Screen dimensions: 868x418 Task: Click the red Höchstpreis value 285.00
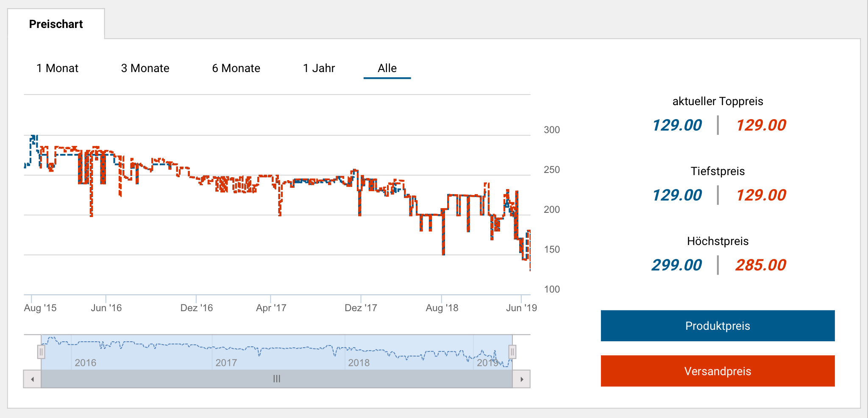pos(761,265)
